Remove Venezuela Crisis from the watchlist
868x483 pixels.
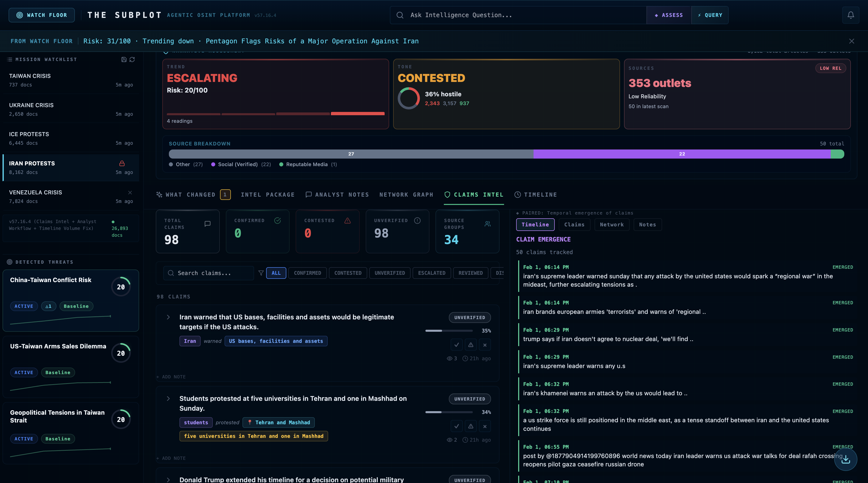click(x=130, y=192)
